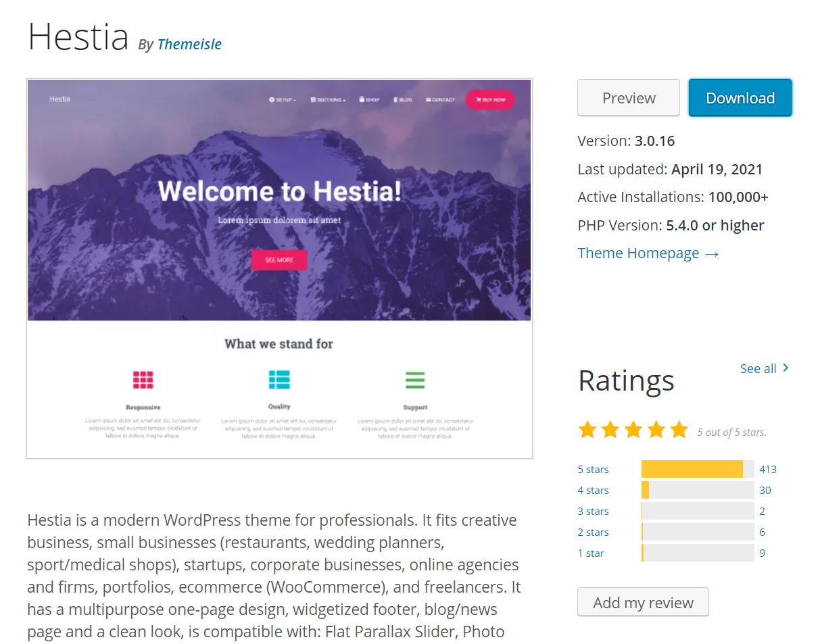Image resolution: width=820 pixels, height=644 pixels.
Task: Select Shop in the preview navigation
Action: [369, 100]
